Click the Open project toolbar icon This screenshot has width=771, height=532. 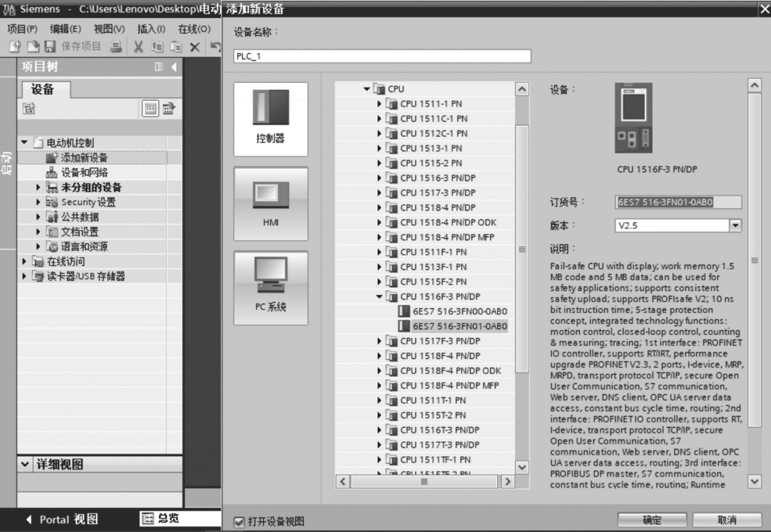pyautogui.click(x=33, y=46)
